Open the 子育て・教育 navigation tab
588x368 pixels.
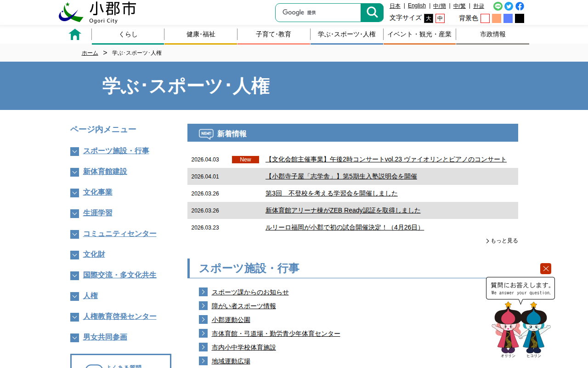(x=274, y=34)
